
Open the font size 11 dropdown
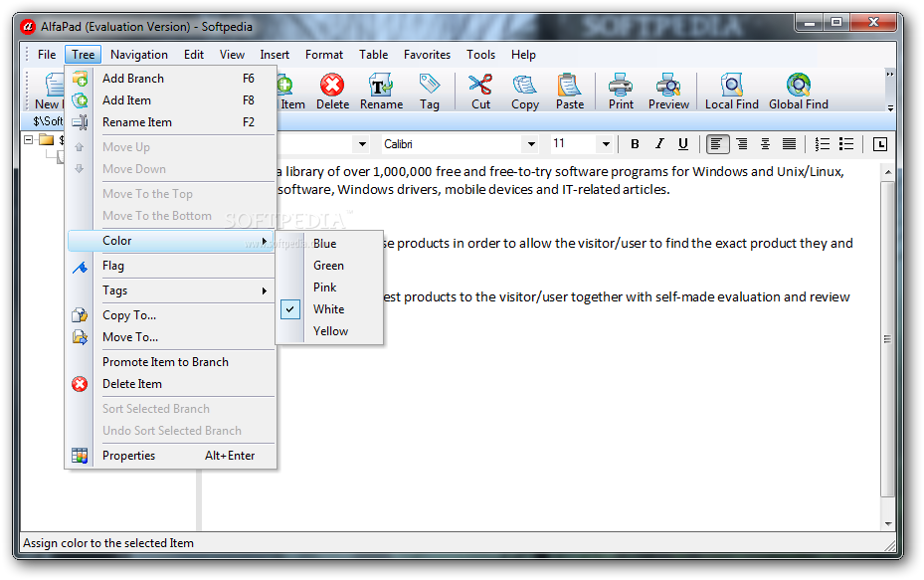pos(606,144)
